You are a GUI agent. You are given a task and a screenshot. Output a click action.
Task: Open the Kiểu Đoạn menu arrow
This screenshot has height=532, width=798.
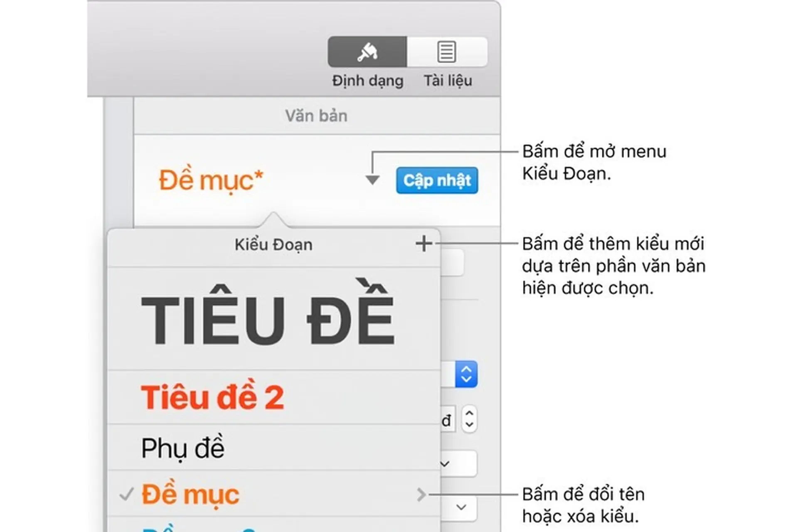(372, 180)
